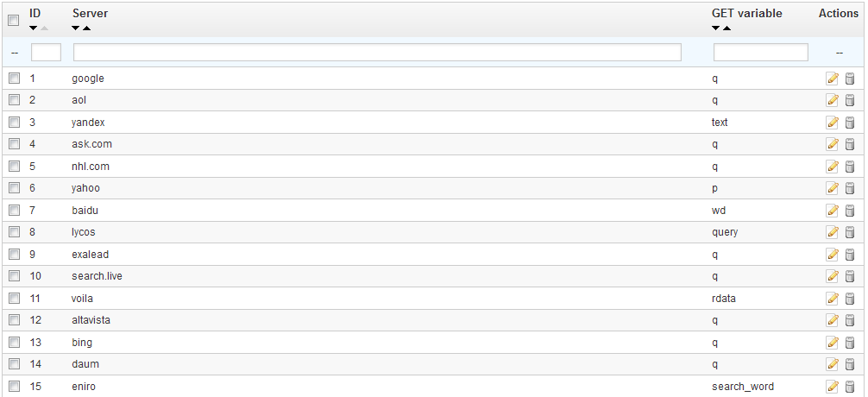The image size is (868, 397).
Task: Sort Server column ascending
Action: coord(87,28)
